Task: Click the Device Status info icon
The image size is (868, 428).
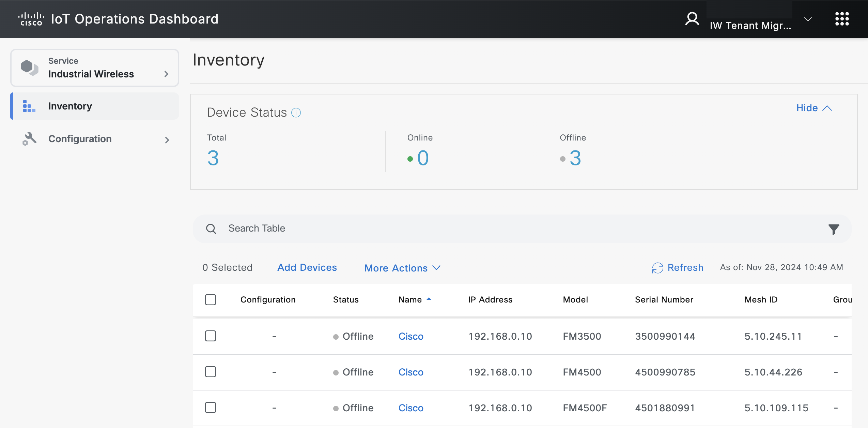Action: pyautogui.click(x=296, y=113)
